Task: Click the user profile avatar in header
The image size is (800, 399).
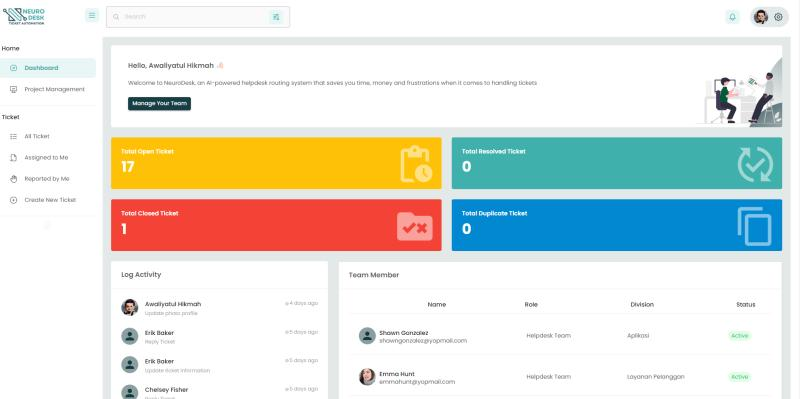Action: click(x=761, y=17)
